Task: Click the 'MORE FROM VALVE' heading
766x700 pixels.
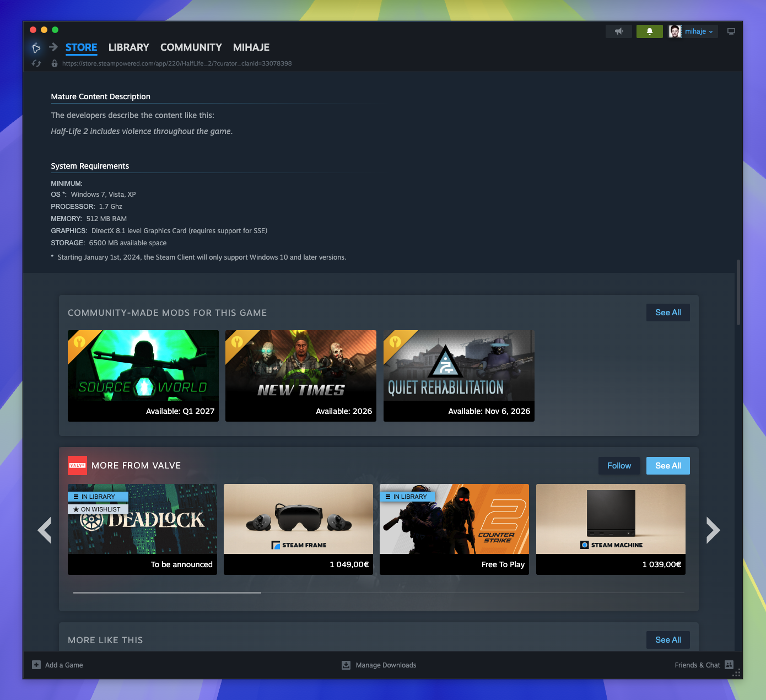Action: 136,466
